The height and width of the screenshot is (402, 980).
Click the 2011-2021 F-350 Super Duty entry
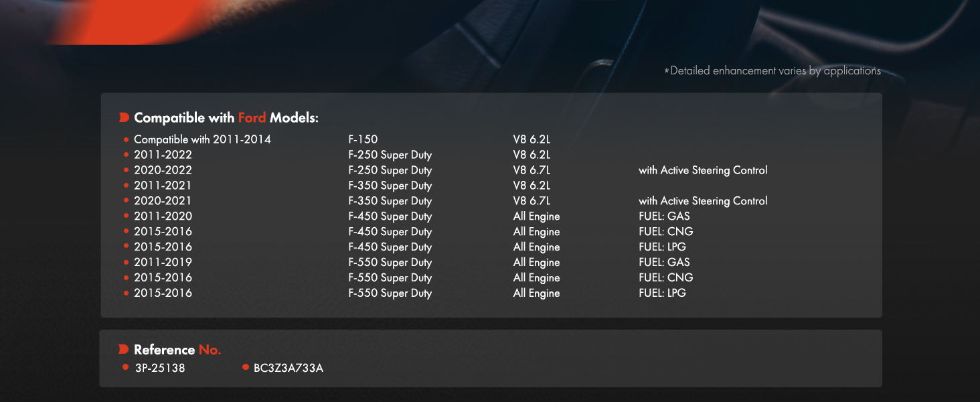tap(390, 186)
